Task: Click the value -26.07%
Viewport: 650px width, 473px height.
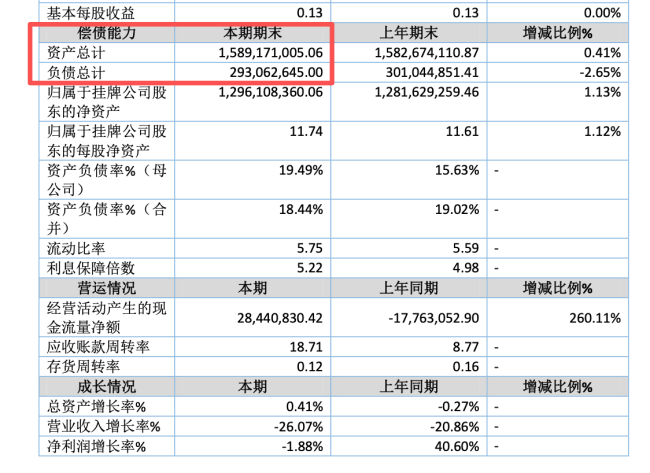Action: 298,427
